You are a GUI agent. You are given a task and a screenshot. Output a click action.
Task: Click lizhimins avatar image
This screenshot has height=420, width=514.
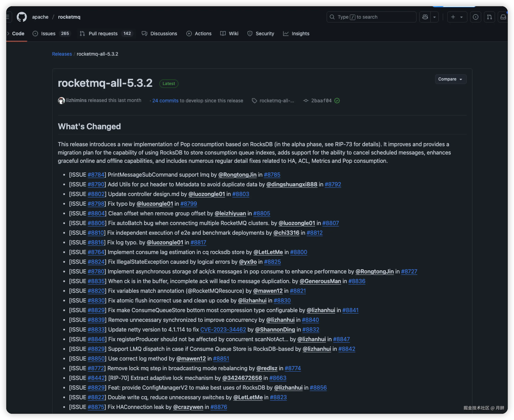(x=61, y=100)
